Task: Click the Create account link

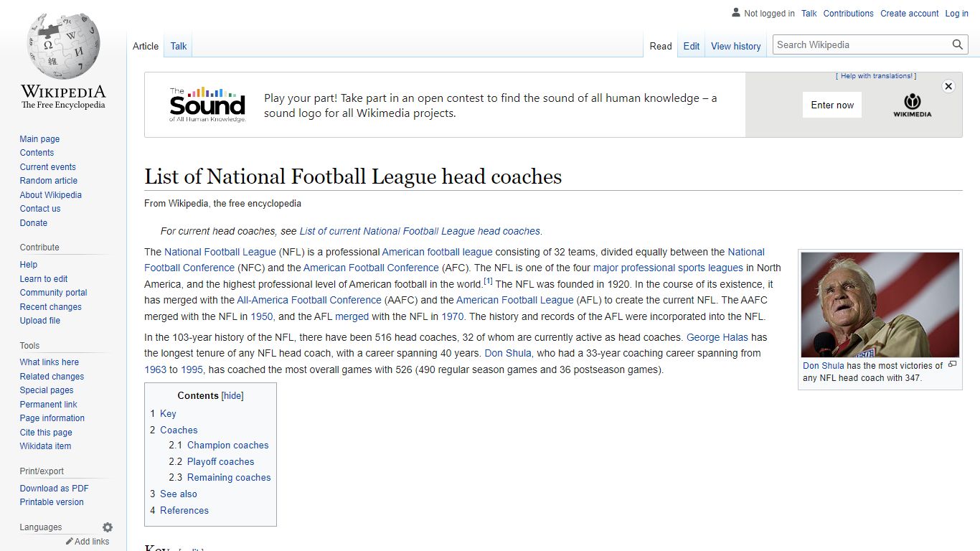Action: [909, 14]
